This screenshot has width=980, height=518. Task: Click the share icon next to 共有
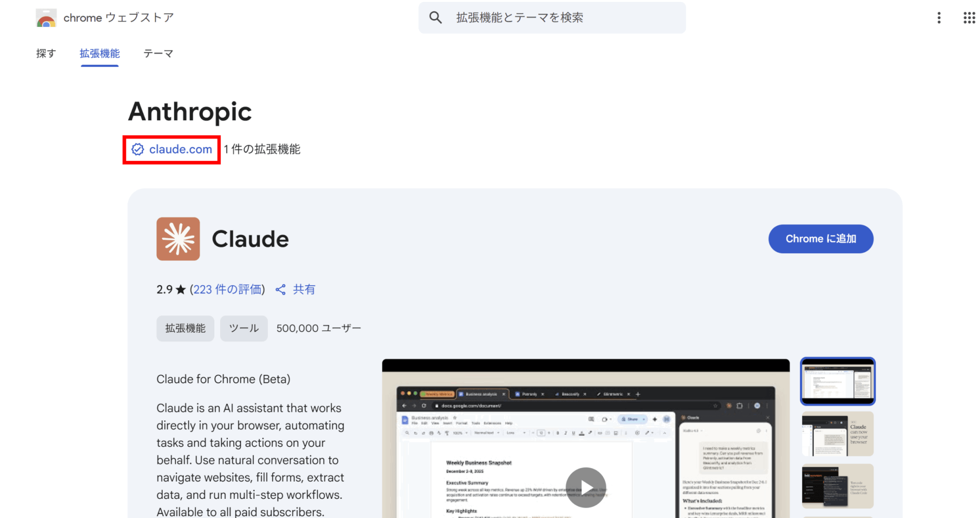click(281, 290)
